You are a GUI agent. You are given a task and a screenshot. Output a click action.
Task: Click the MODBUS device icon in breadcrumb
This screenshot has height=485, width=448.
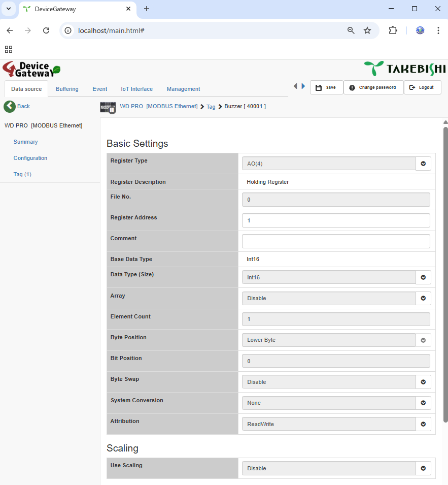point(108,107)
